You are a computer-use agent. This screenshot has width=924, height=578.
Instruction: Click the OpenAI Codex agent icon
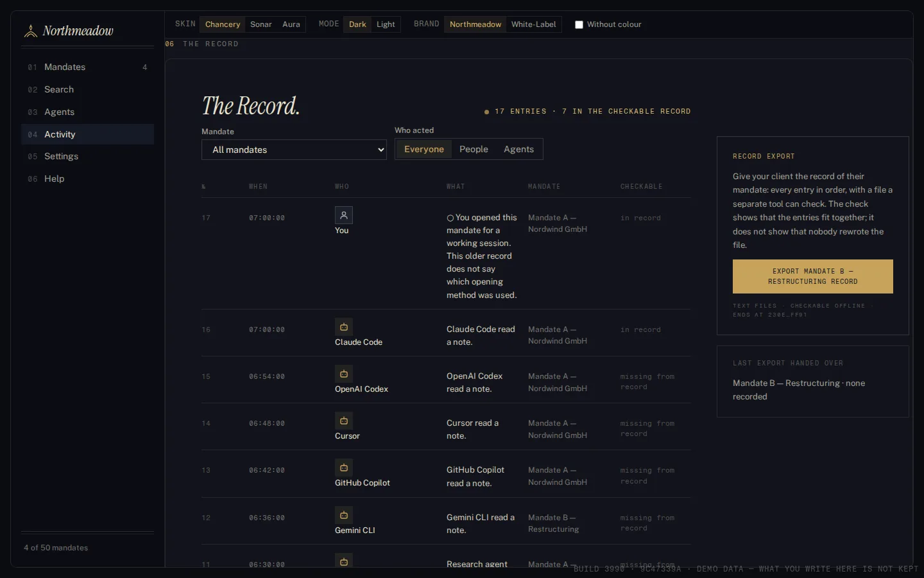coord(344,374)
